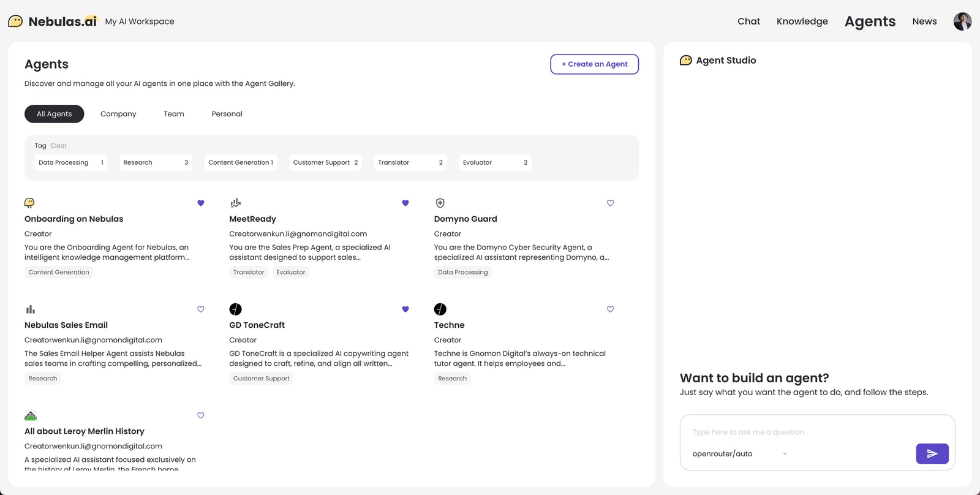Open the MeetReady agent title
Image resolution: width=980 pixels, height=495 pixels.
click(x=252, y=219)
